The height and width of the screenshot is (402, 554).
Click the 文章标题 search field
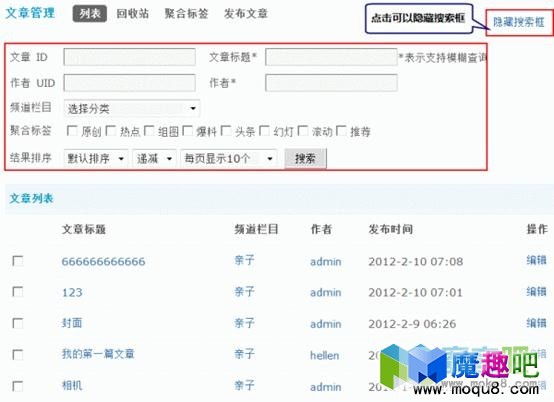331,57
